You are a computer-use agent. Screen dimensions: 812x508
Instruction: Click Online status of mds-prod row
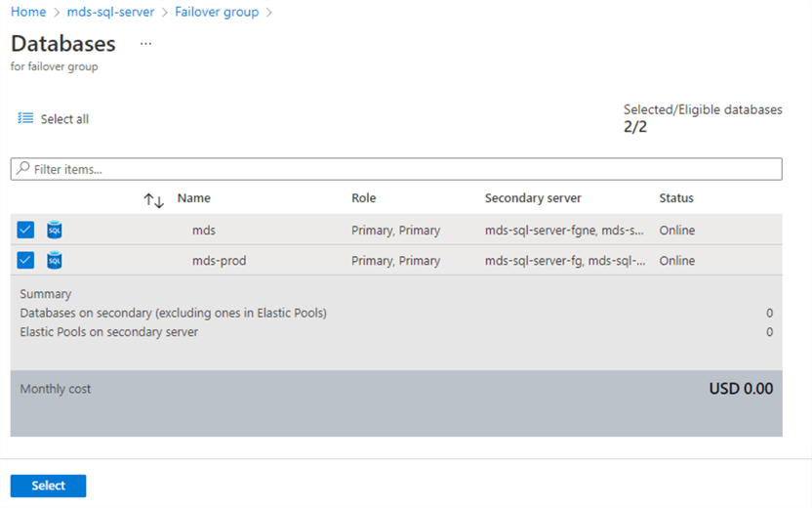pos(677,261)
